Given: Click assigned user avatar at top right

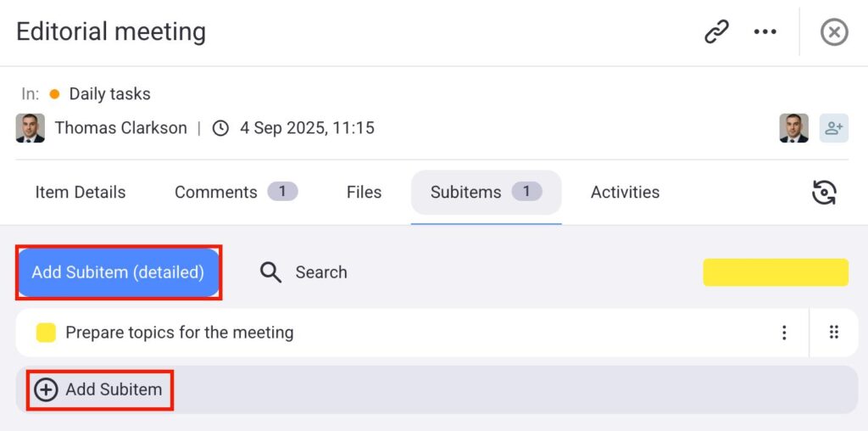Looking at the screenshot, I should (x=793, y=128).
